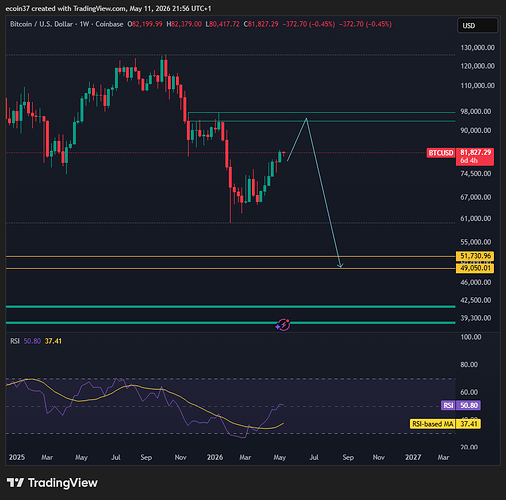
Task: Click the RSI-based MA 37.41 label
Action: point(445,424)
